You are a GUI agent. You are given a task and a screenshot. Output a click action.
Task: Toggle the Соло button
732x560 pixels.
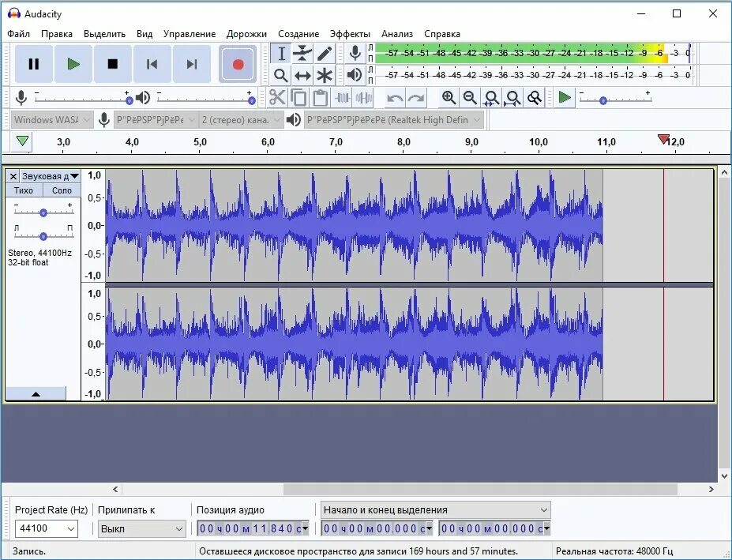point(62,190)
